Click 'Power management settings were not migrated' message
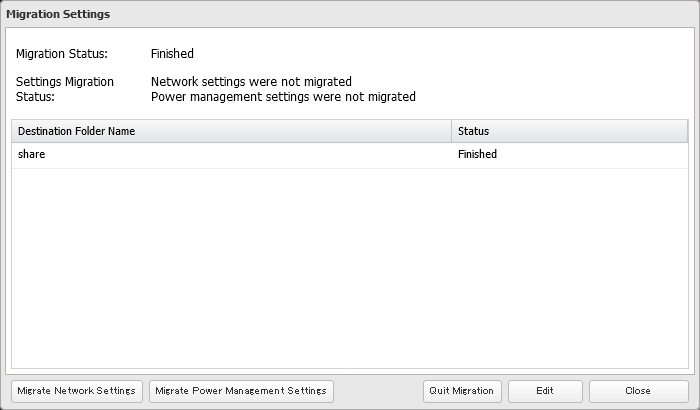The width and height of the screenshot is (700, 410). (283, 97)
